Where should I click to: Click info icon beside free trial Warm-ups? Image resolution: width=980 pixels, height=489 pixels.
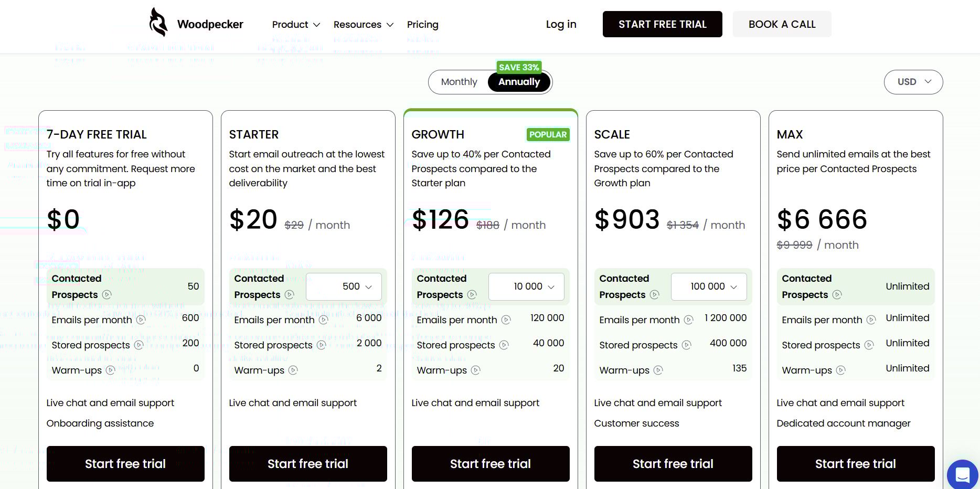110,370
